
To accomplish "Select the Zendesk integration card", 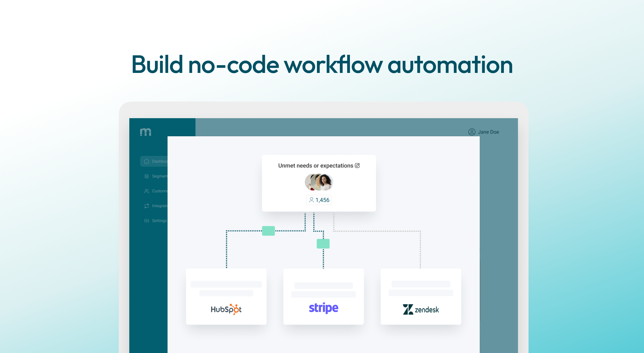I will click(x=421, y=297).
